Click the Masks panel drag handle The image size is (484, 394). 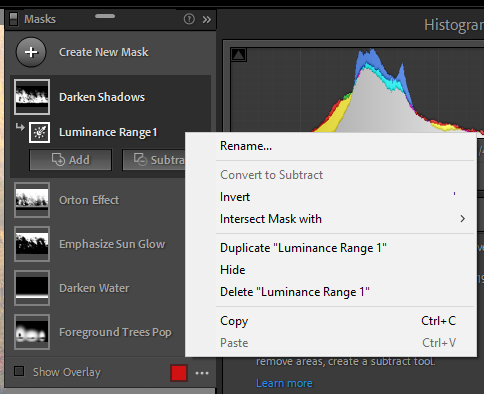click(x=105, y=16)
